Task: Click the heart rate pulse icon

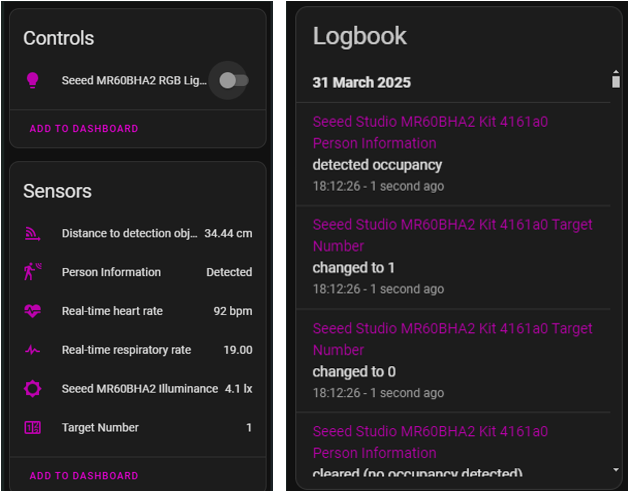Action: [32, 311]
